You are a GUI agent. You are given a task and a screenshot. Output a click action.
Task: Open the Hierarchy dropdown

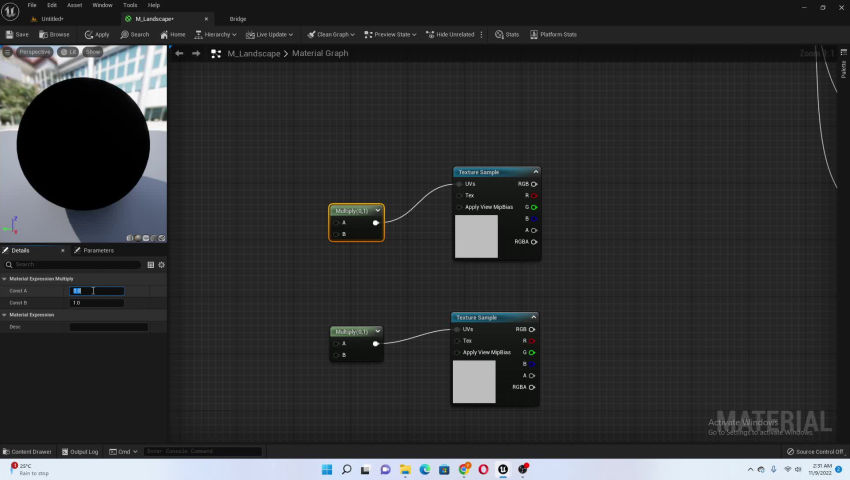coord(215,34)
